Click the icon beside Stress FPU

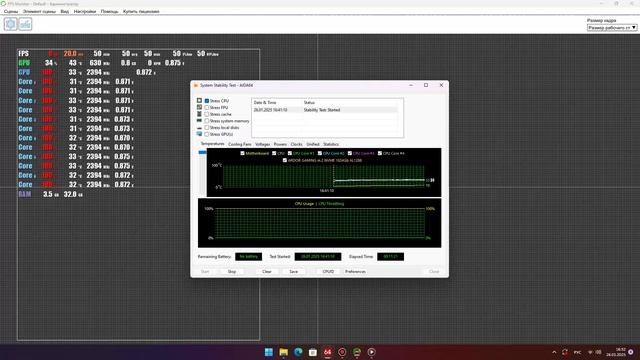pyautogui.click(x=199, y=107)
